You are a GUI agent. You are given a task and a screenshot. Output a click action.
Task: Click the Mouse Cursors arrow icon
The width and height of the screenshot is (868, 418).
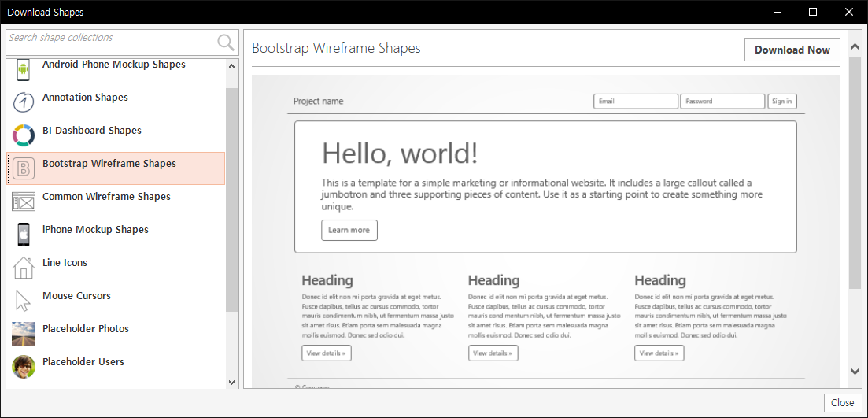click(23, 301)
